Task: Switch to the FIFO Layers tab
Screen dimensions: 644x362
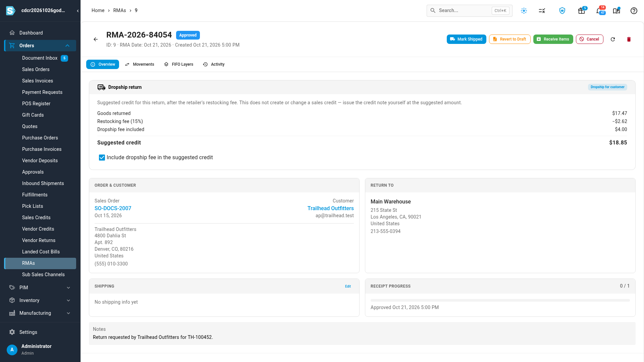Action: 179,64
